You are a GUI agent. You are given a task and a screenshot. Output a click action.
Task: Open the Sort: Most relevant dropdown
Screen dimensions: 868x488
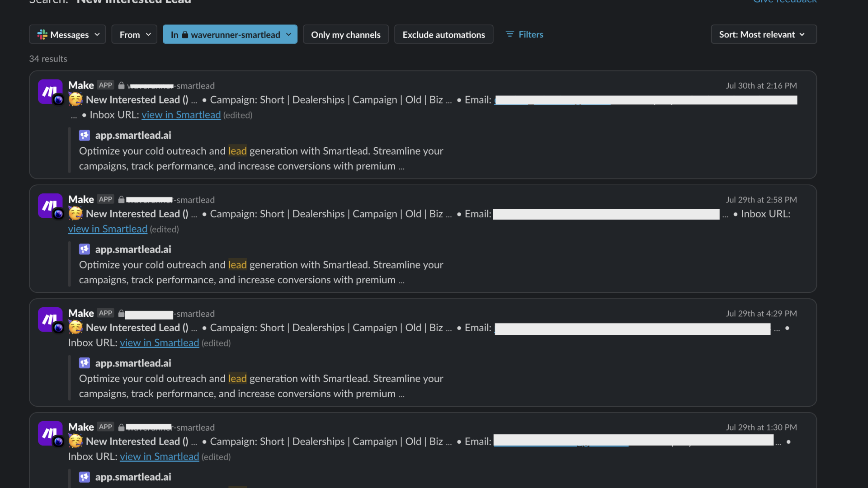point(763,34)
